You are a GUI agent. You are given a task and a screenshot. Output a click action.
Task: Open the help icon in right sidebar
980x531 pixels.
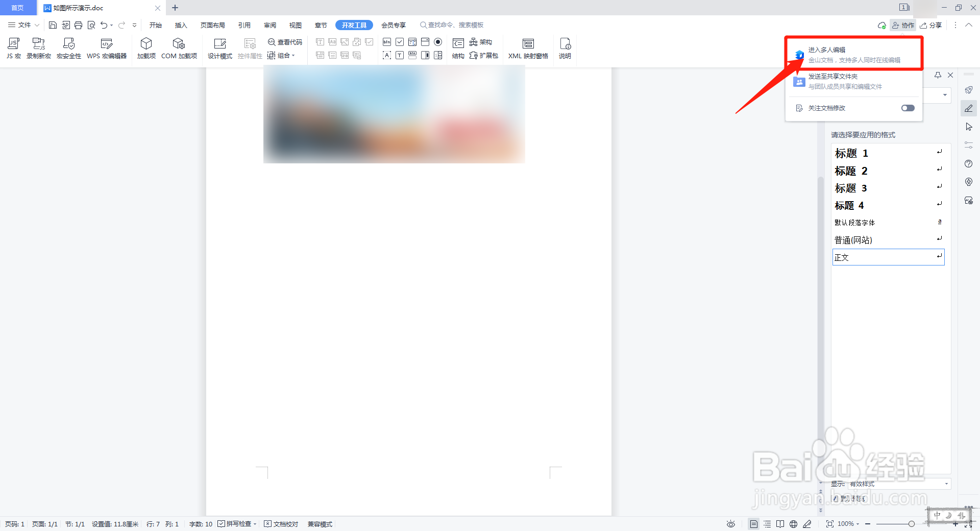969,163
